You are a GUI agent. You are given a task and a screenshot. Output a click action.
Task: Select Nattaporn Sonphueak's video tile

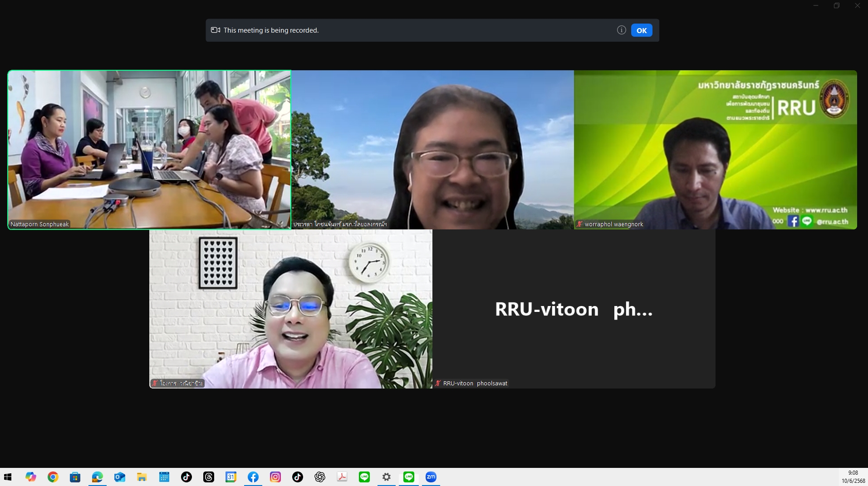click(149, 150)
